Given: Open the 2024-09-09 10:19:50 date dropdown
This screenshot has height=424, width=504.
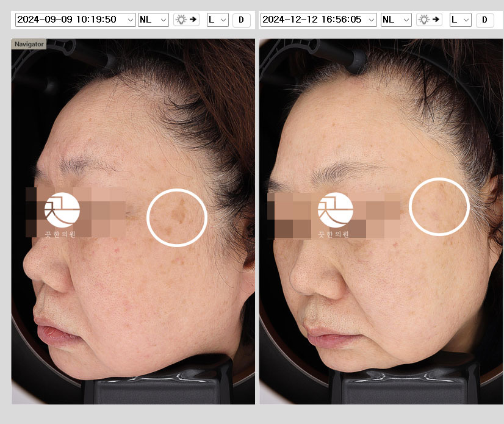Looking at the screenshot, I should click(74, 20).
